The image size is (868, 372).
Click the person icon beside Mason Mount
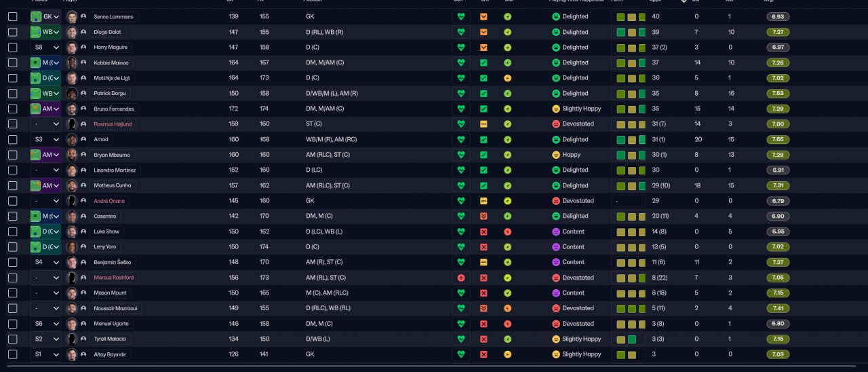pyautogui.click(x=83, y=293)
